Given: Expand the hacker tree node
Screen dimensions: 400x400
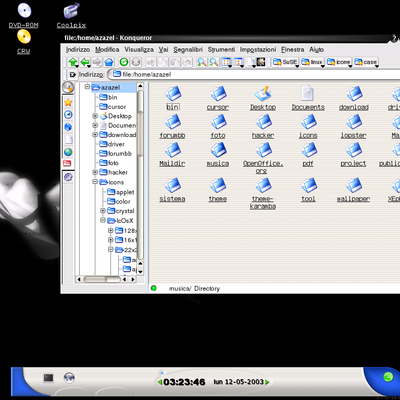Looking at the screenshot, I should pos(95,172).
